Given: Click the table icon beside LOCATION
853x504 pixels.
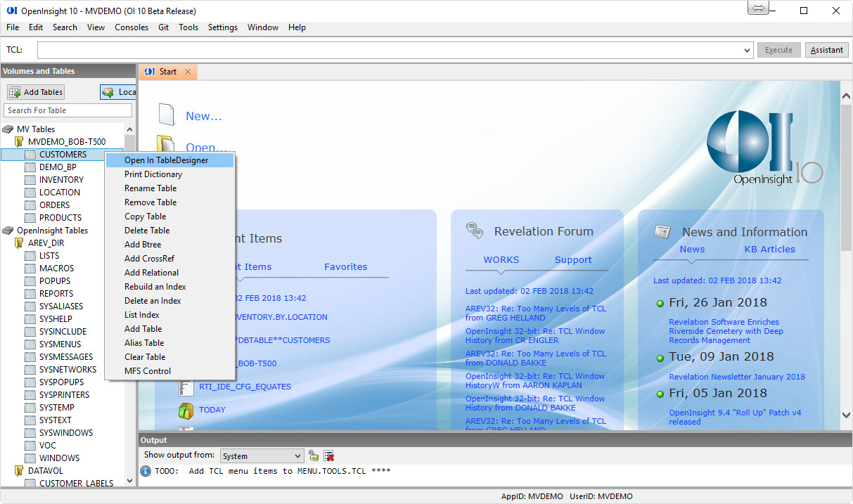Looking at the screenshot, I should [x=30, y=193].
